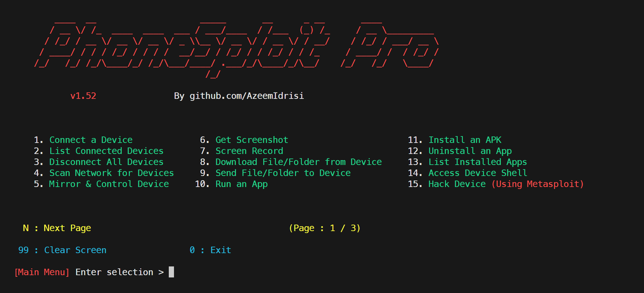Click Disconnect All Devices option
Image resolution: width=644 pixels, height=293 pixels.
tap(106, 162)
